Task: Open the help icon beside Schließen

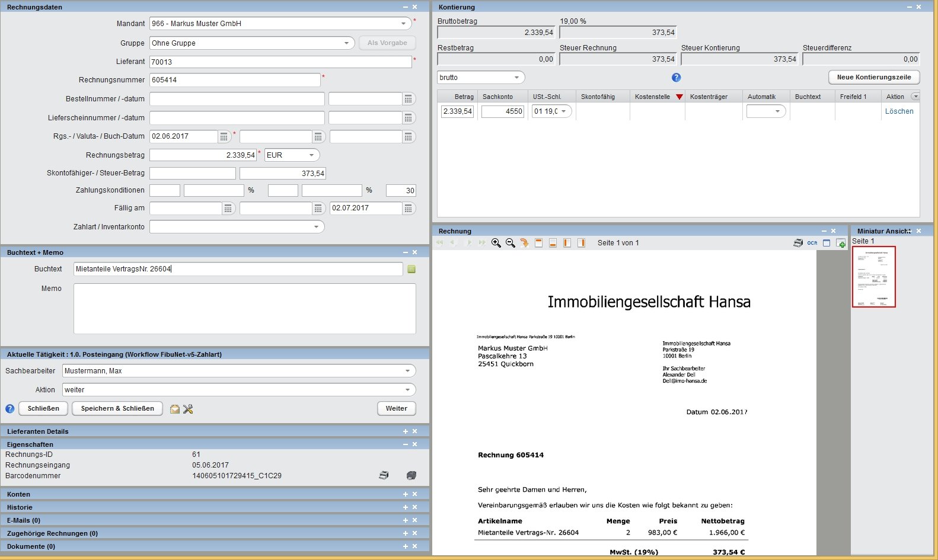Action: point(10,409)
